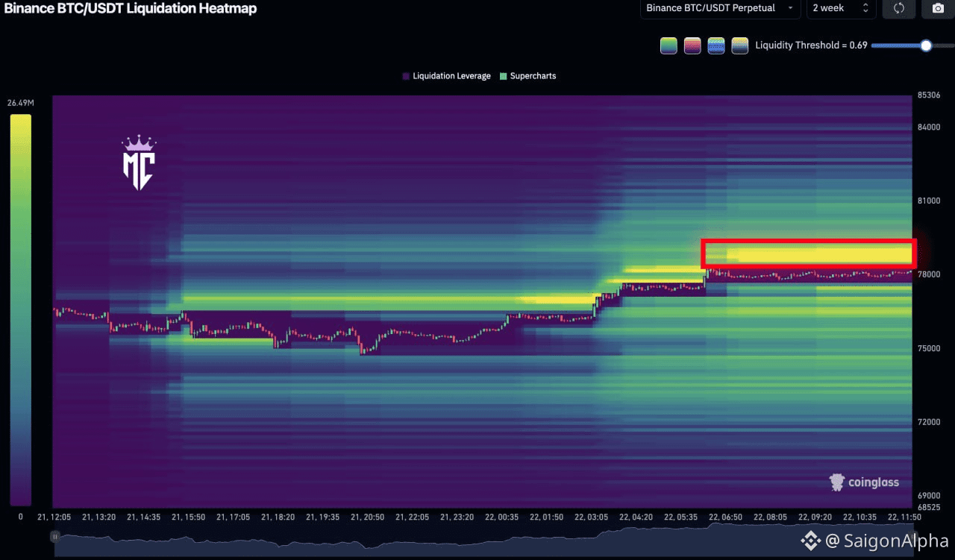
Task: Click the 85306 price axis label
Action: [929, 95]
